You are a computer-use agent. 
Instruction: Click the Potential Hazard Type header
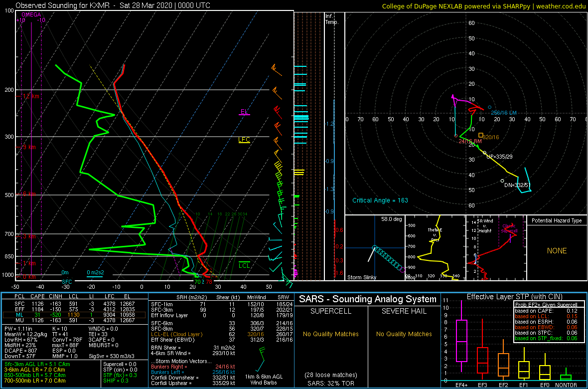tap(557, 220)
